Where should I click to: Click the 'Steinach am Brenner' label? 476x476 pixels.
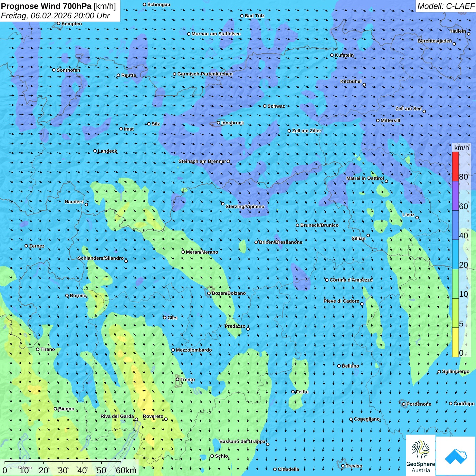coord(202,161)
